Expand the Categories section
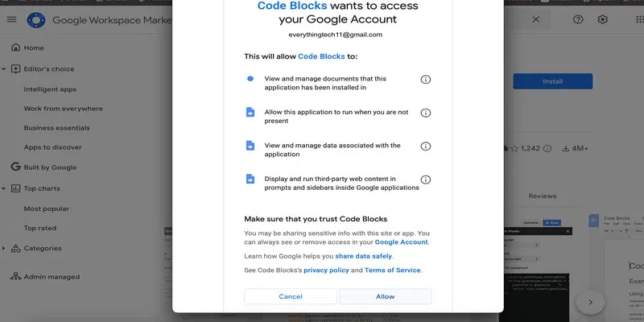644x322 pixels. [4, 248]
